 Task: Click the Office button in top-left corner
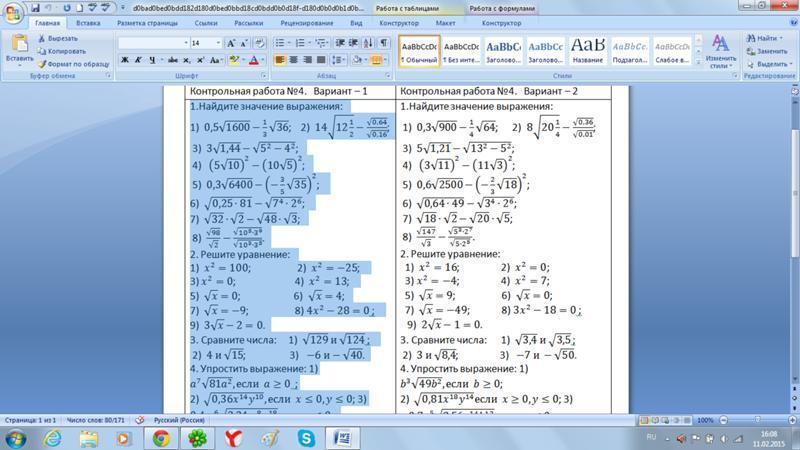12,10
